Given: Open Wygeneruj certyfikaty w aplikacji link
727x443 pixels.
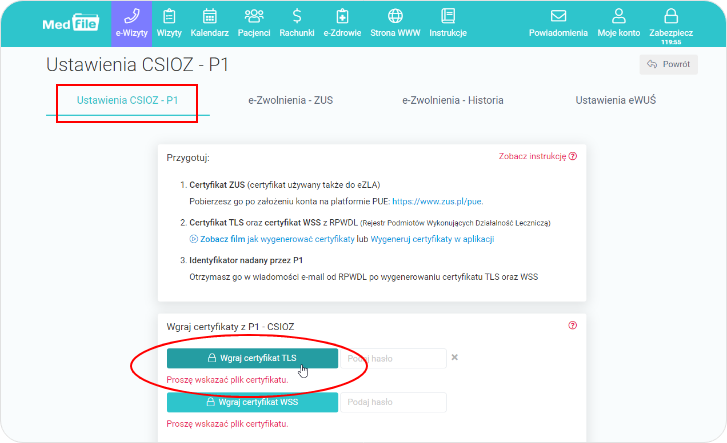Looking at the screenshot, I should (432, 239).
